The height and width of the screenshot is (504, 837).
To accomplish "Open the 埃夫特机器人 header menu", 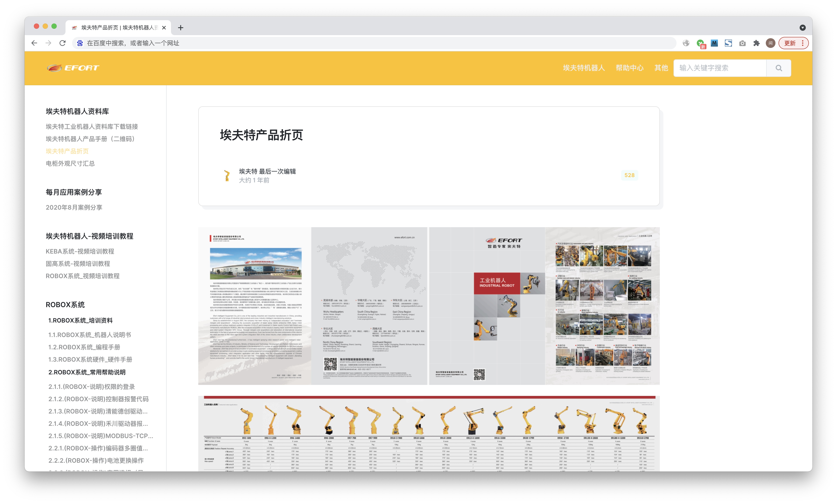I will tap(584, 68).
